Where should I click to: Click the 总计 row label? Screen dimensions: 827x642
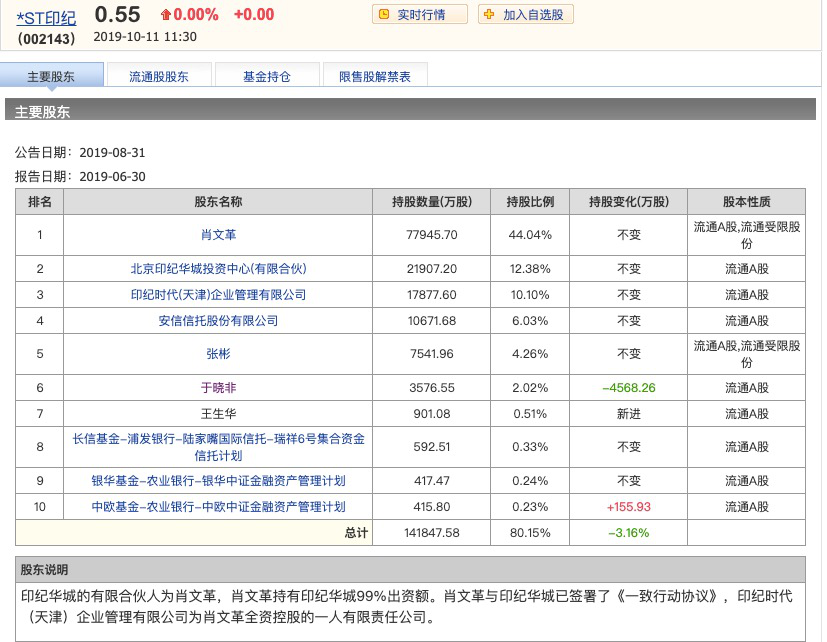pyautogui.click(x=357, y=533)
